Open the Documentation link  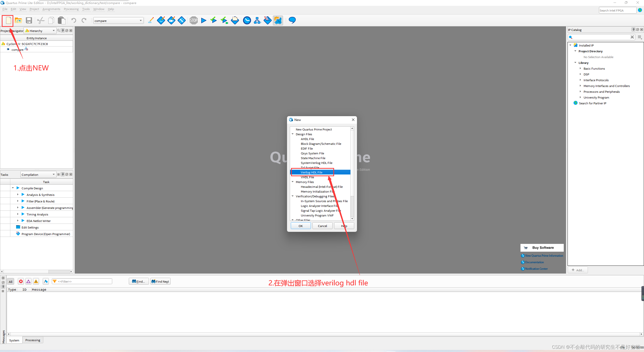(x=534, y=262)
